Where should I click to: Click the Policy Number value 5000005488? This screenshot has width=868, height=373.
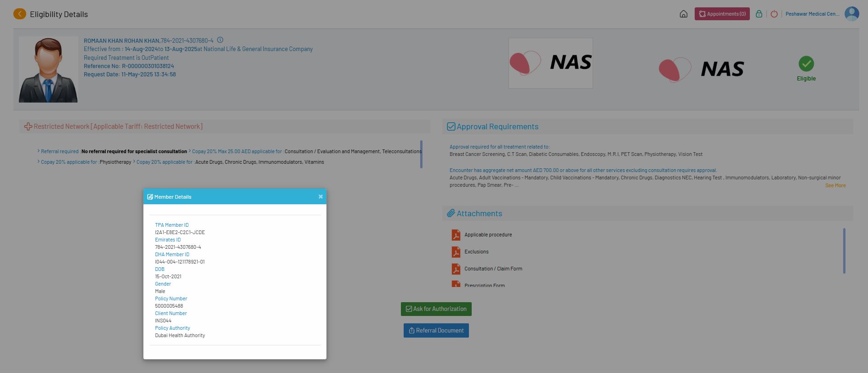(169, 306)
